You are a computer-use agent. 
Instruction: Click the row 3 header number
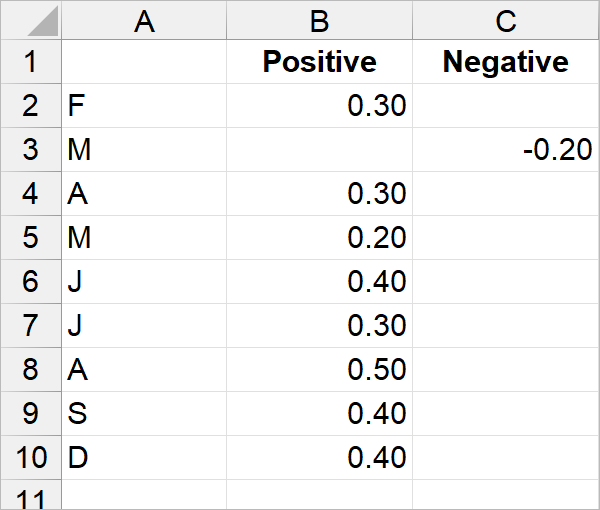click(x=30, y=150)
